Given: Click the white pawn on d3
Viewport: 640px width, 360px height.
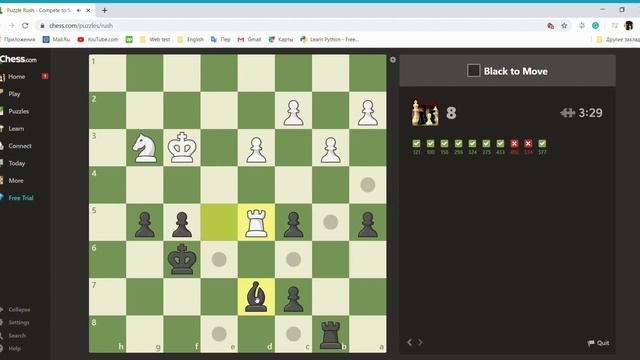Looking at the screenshot, I should pyautogui.click(x=256, y=149).
